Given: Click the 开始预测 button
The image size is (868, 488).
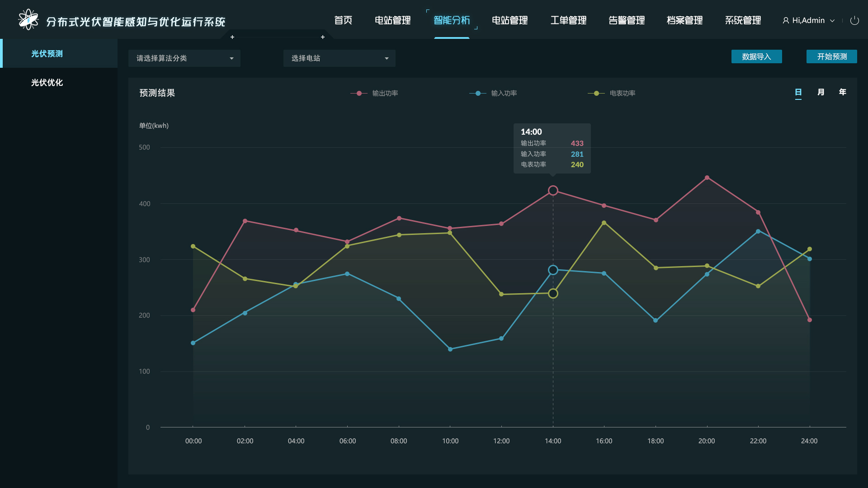Looking at the screenshot, I should (x=832, y=56).
